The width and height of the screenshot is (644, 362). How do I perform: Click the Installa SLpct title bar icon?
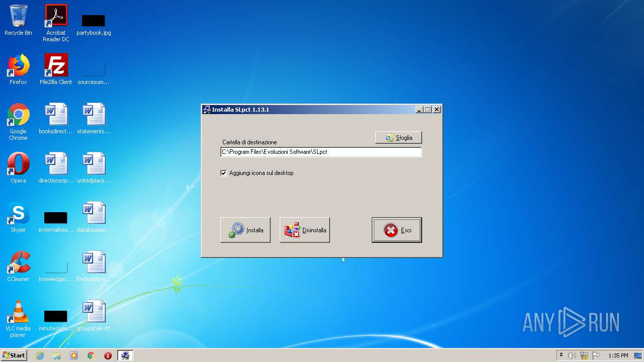tap(207, 110)
